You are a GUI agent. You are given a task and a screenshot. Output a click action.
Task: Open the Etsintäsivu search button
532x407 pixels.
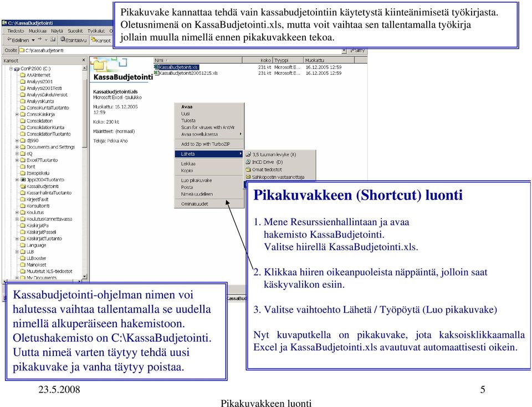(73, 40)
